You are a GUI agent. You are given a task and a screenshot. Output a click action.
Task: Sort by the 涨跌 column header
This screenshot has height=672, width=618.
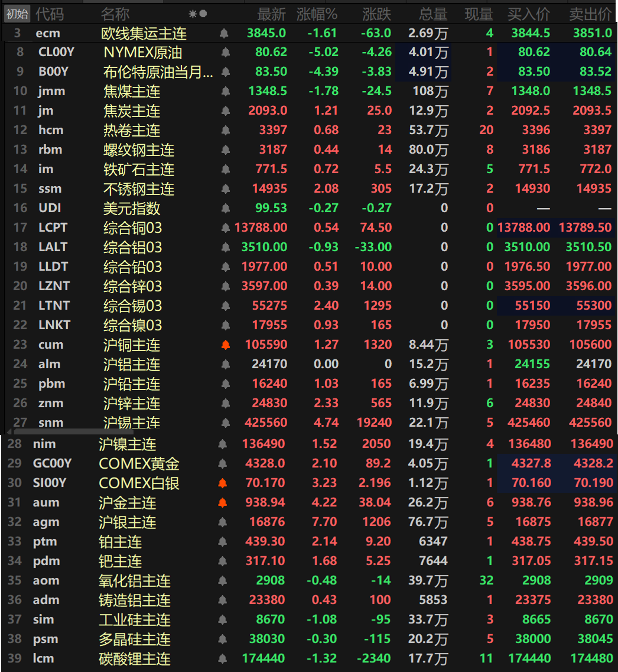click(x=377, y=14)
